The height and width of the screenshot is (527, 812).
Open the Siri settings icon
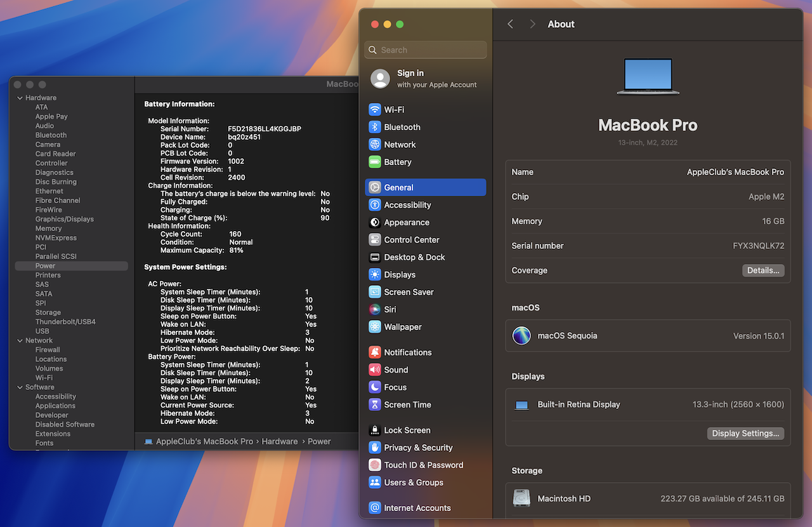375,309
